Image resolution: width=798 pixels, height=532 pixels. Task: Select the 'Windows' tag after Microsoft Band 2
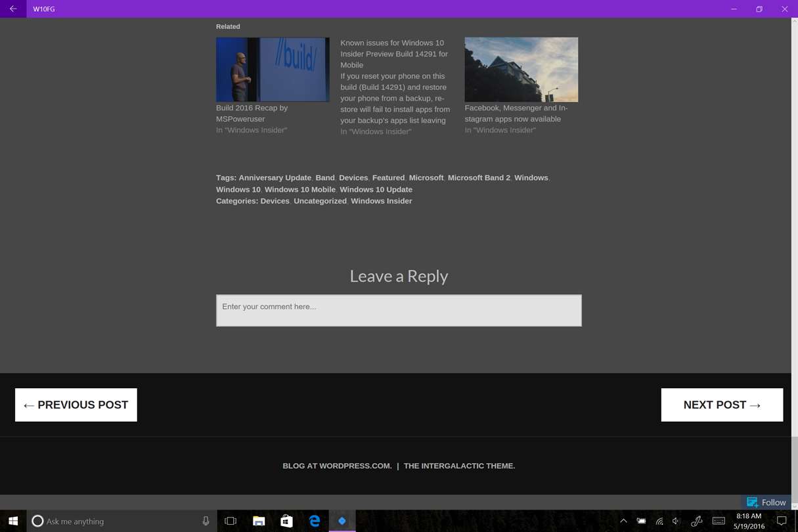(x=531, y=178)
